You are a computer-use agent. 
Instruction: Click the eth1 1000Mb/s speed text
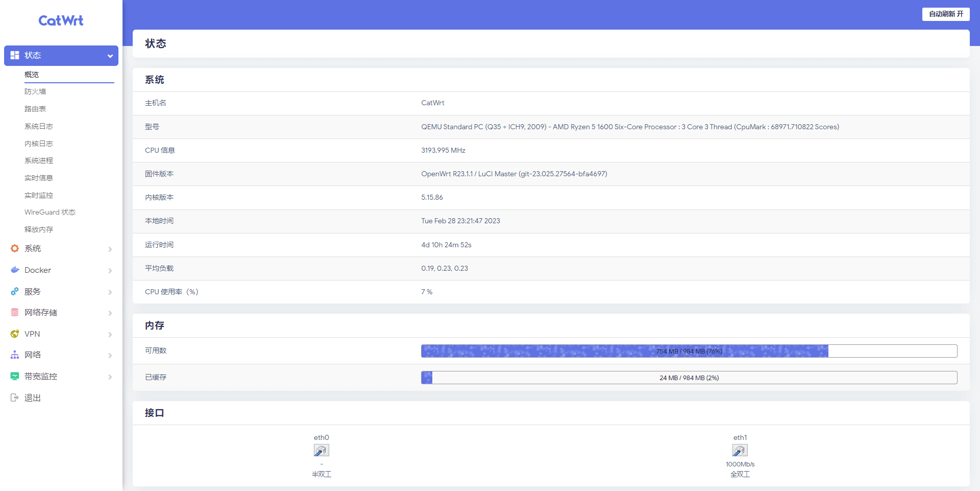740,464
